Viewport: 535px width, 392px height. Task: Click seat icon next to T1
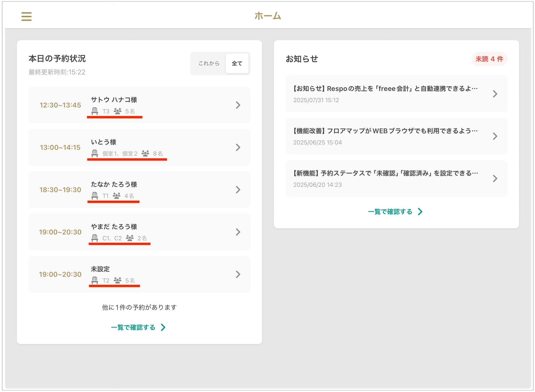pyautogui.click(x=95, y=196)
